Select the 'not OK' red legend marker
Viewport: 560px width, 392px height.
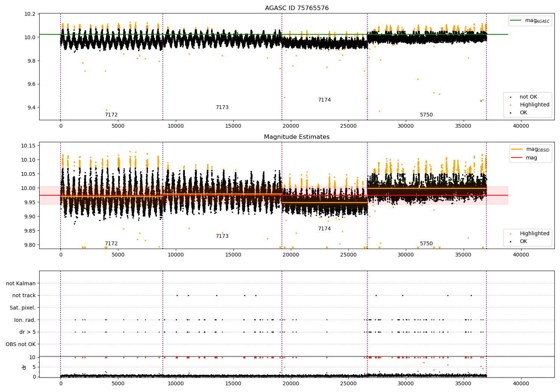tap(510, 97)
